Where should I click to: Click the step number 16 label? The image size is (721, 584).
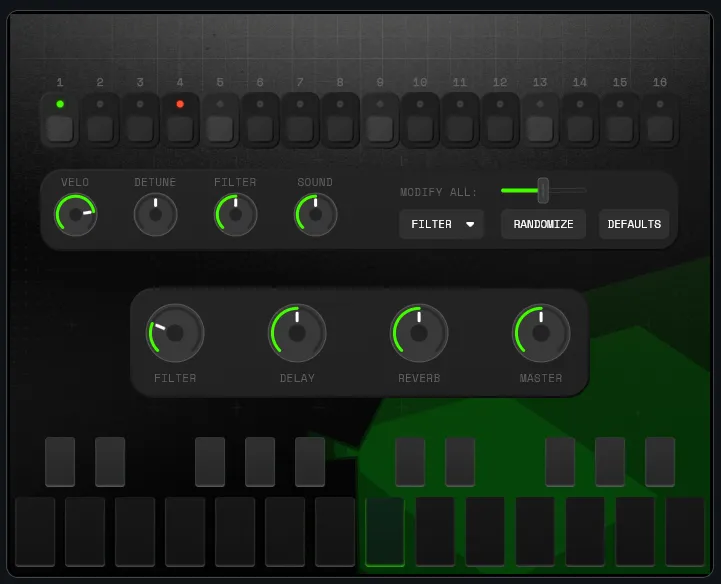click(660, 82)
